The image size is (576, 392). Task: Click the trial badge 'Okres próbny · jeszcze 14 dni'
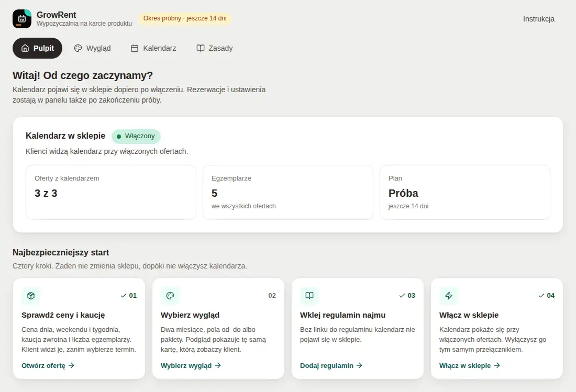tap(185, 18)
